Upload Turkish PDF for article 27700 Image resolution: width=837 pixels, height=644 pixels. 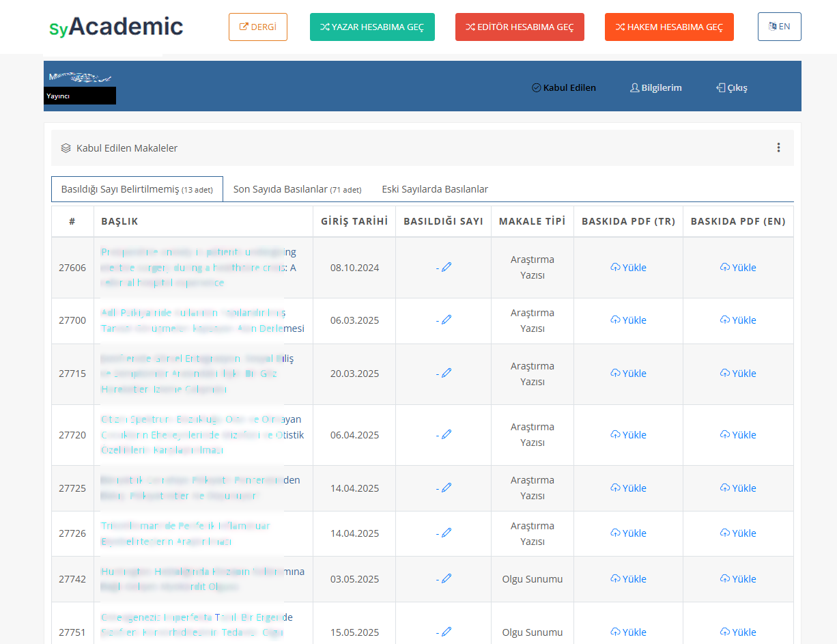[628, 320]
